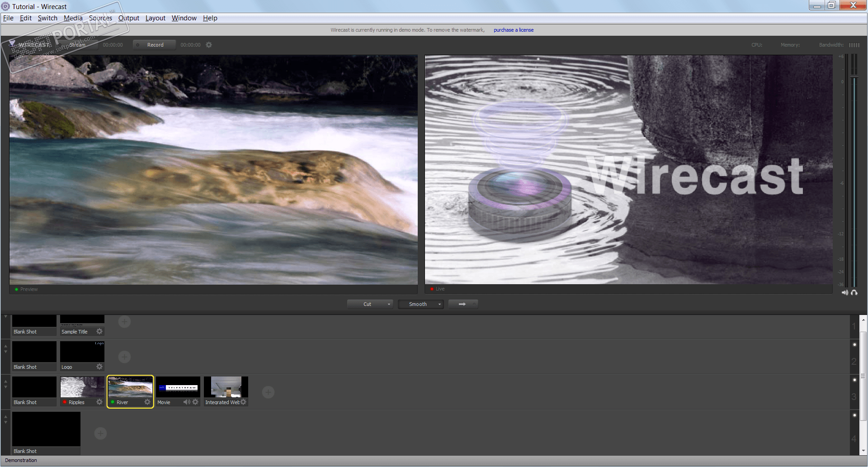This screenshot has height=467, width=868.
Task: Click the Live video pane
Action: point(628,170)
